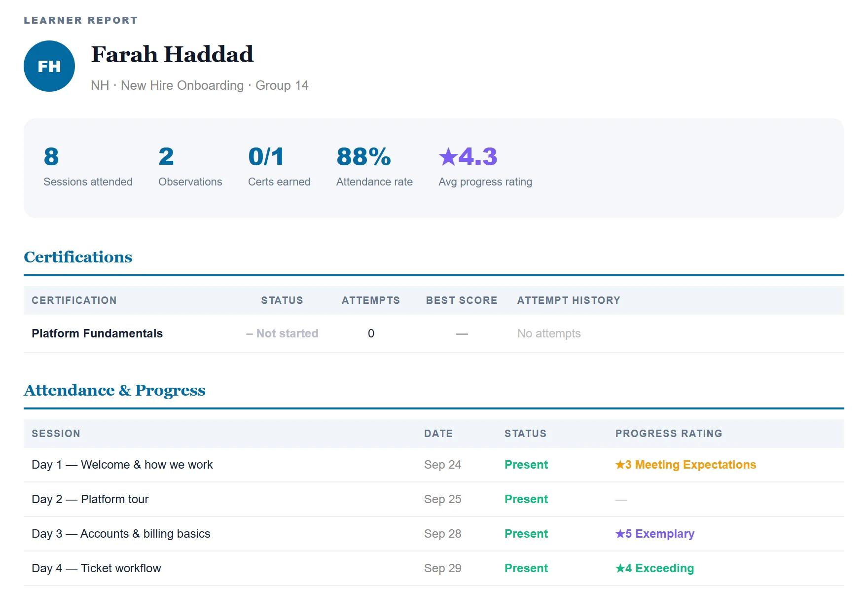
Task: Click the ★4.3 average progress rating
Action: 485,167
